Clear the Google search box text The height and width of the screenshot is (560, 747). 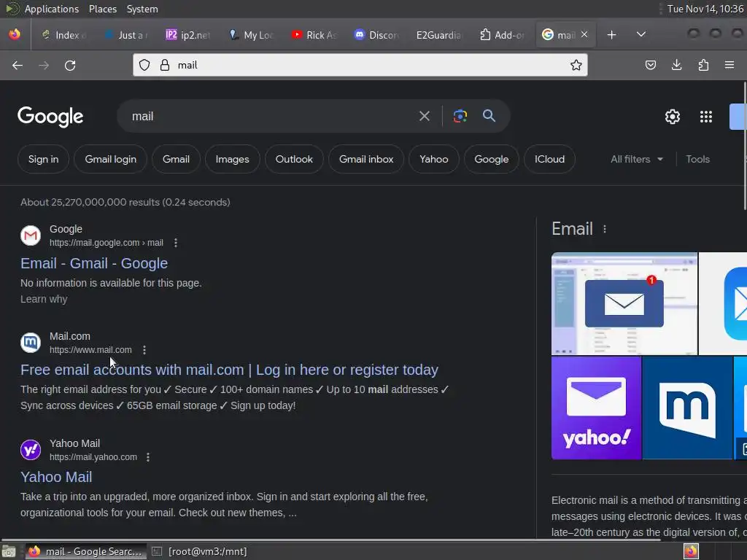pyautogui.click(x=425, y=116)
